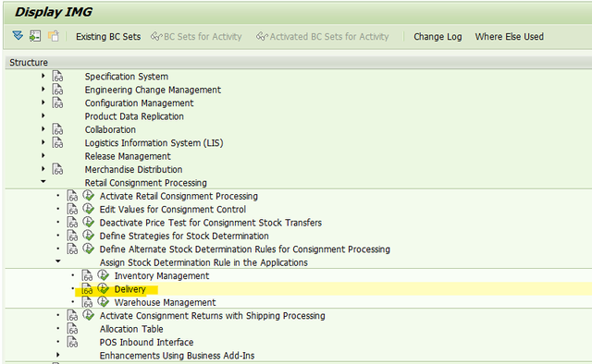This screenshot has height=364, width=592.
Task: Execute Activate Retail Consignment Processing activity icon
Action: (89, 196)
